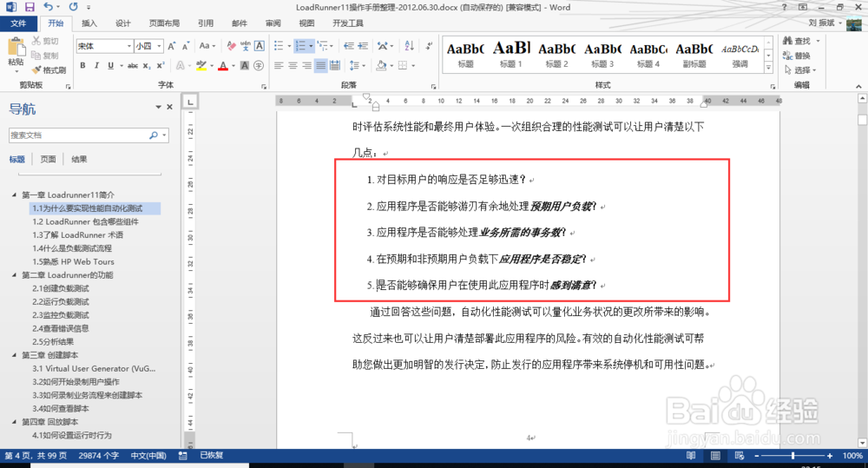Switch to the Insert (插入) tab
This screenshot has width=868, height=468.
(89, 23)
